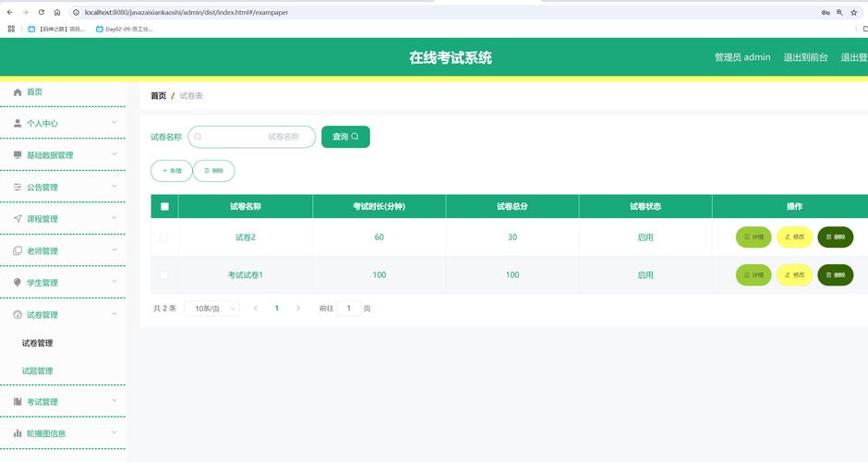Screen dimensions: 868x462
Task: Open browser zoom magnifier icon
Action: (x=839, y=12)
